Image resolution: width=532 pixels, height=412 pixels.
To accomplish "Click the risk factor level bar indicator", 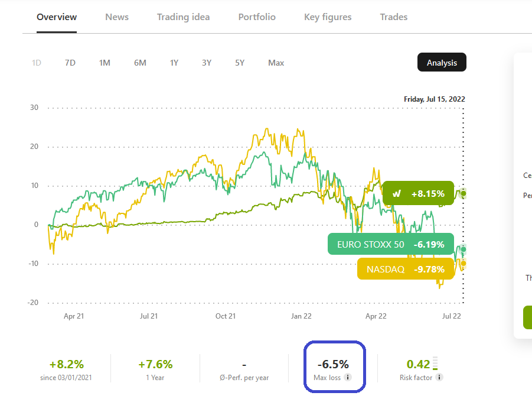I will 436,363.
